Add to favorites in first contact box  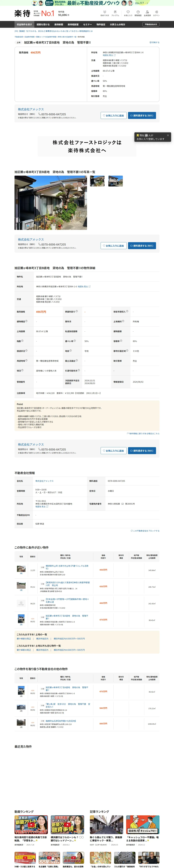point(114,116)
